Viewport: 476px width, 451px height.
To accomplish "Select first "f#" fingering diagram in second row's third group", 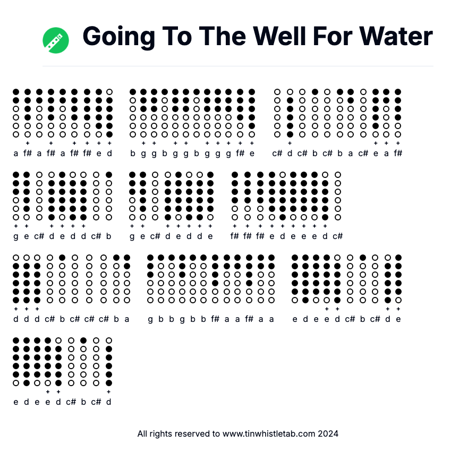I will click(x=235, y=195).
